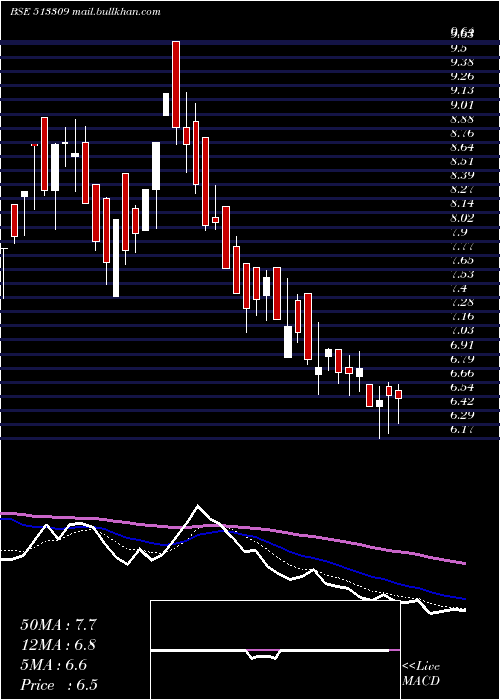Select the 8.27 price axis label

tap(462, 189)
